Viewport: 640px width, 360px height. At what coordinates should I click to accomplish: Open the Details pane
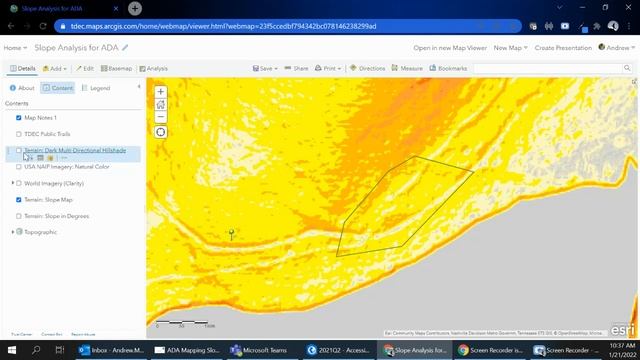[x=23, y=69]
